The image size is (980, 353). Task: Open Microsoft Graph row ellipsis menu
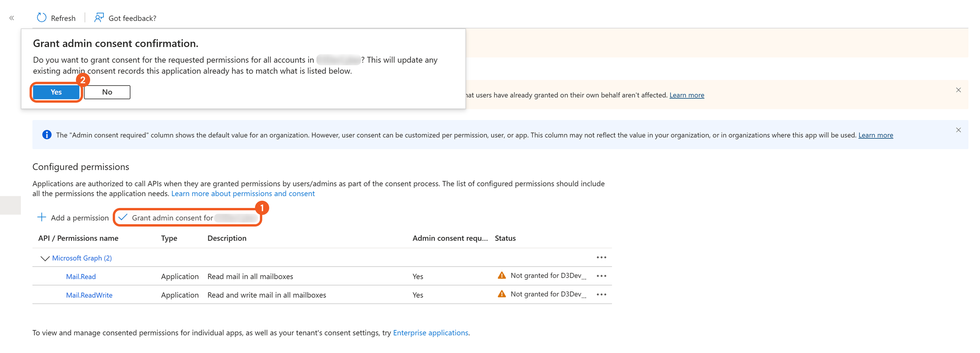coord(601,257)
